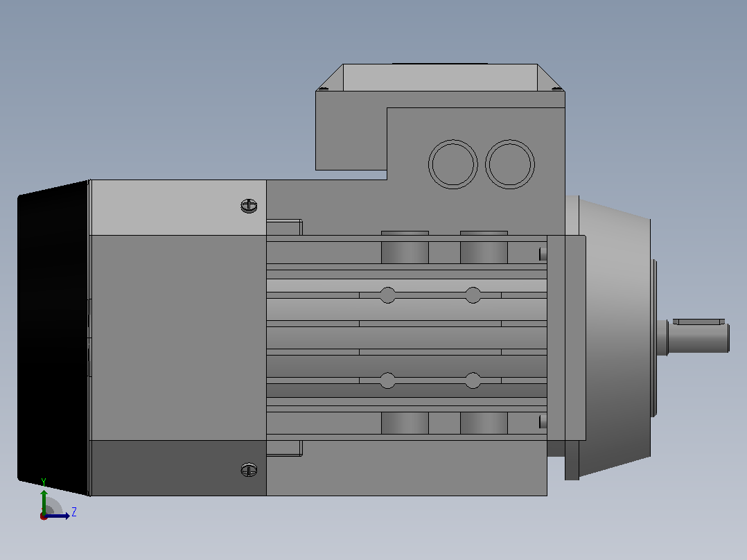Screen dimensions: 747x560
Task: Select the large gray fan cover side face
Action: (178, 338)
